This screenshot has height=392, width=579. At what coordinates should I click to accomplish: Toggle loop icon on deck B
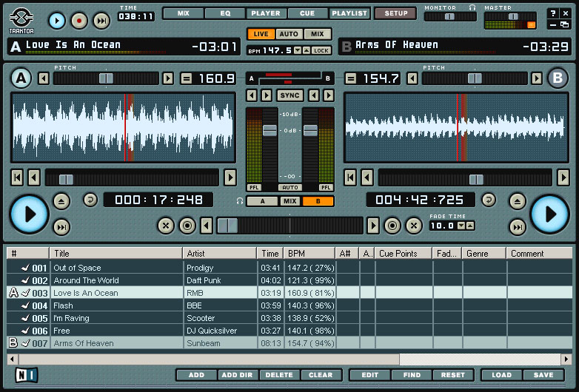tap(489, 200)
